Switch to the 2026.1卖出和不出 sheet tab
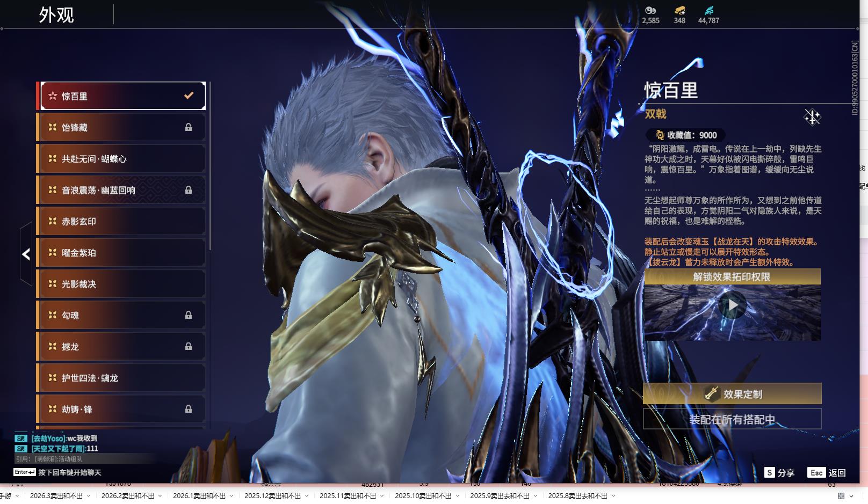 pos(199,496)
